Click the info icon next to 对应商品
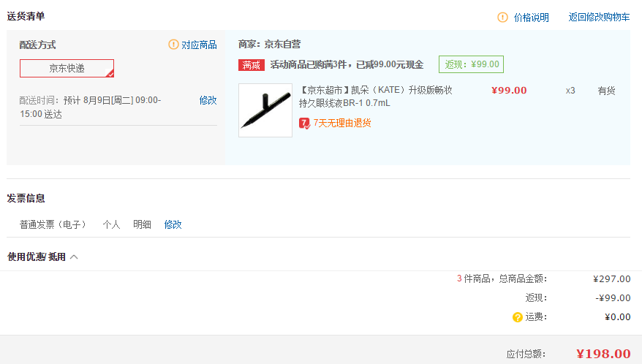This screenshot has height=364, width=642. point(173,44)
